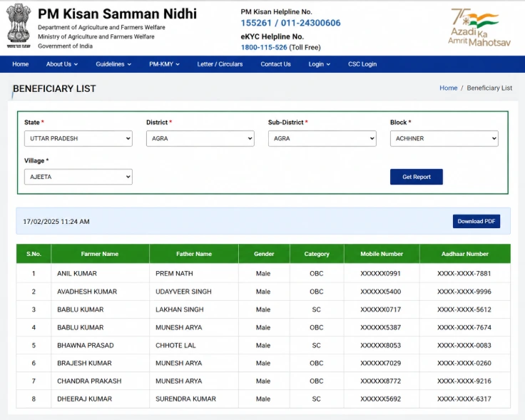This screenshot has height=420, width=525.
Task: Click the Government of India emblem logo
Action: click(x=19, y=26)
